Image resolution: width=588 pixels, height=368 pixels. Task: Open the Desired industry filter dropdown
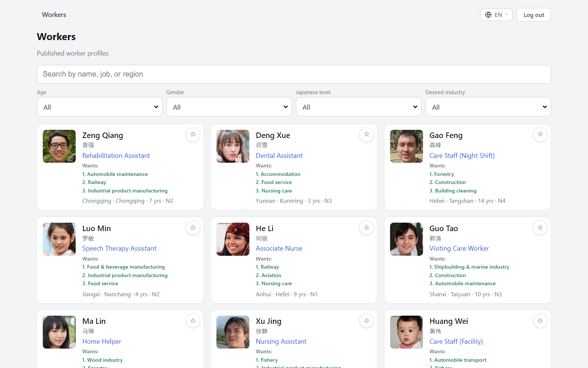coord(488,107)
